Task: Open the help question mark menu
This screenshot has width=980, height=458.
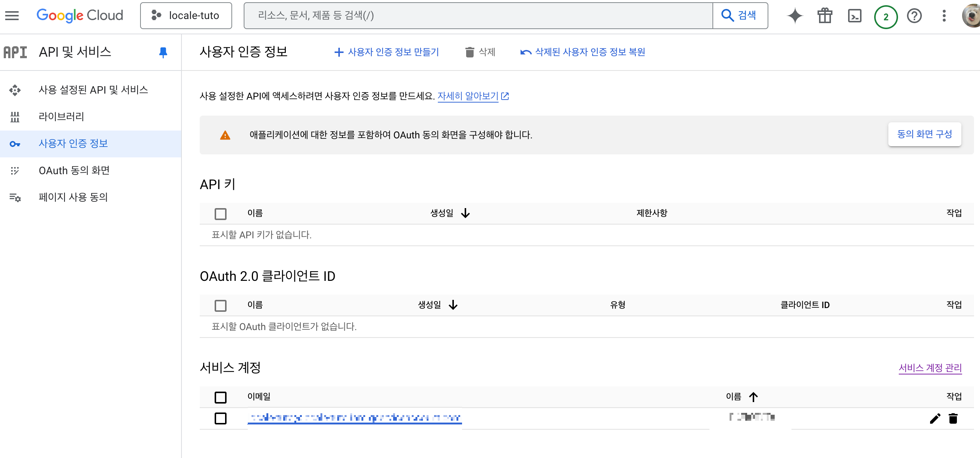Action: (914, 16)
